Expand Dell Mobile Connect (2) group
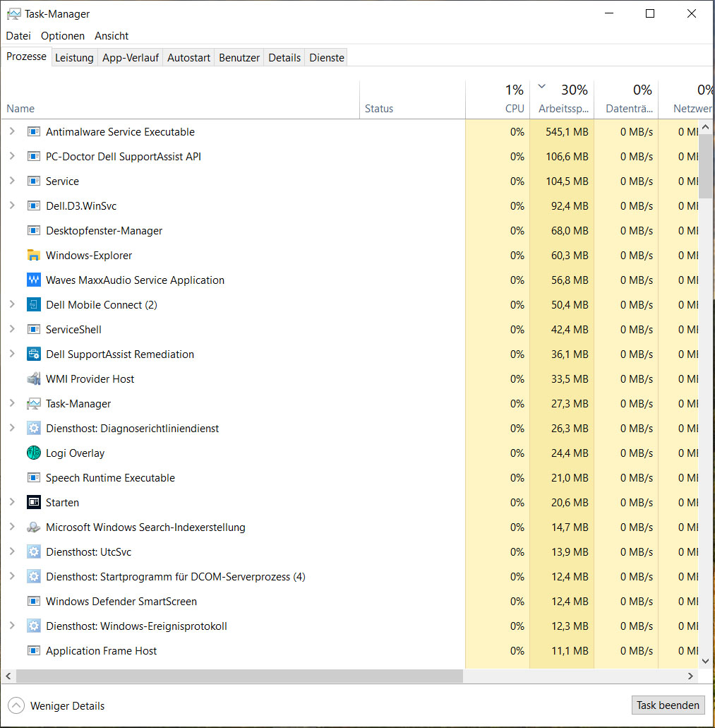 tap(13, 304)
